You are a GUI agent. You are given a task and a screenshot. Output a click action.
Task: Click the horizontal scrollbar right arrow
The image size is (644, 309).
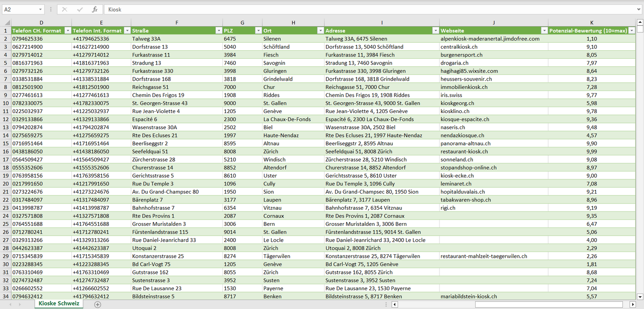632,305
